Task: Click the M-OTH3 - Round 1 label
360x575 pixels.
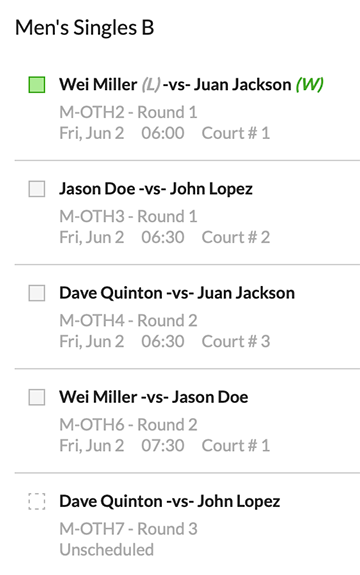Action: (x=128, y=216)
